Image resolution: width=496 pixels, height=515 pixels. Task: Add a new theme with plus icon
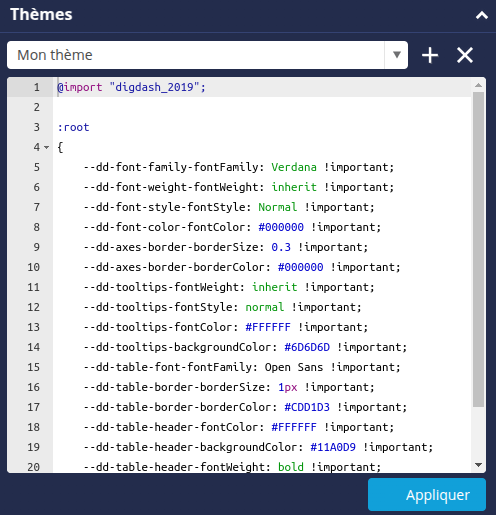coord(430,55)
